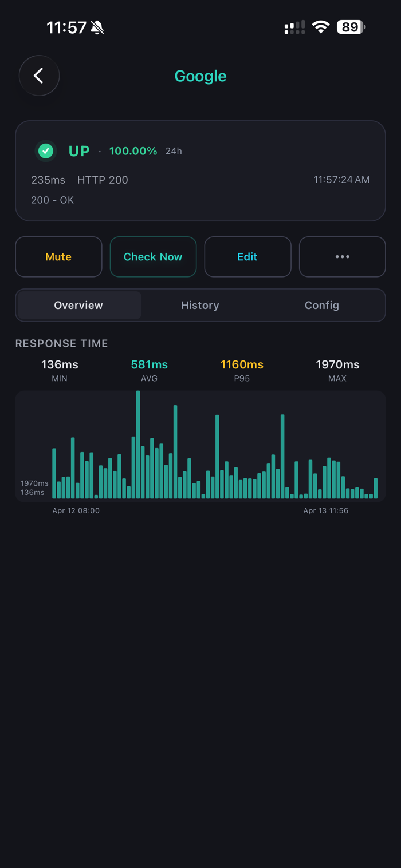Select the Overview tab

(x=79, y=305)
